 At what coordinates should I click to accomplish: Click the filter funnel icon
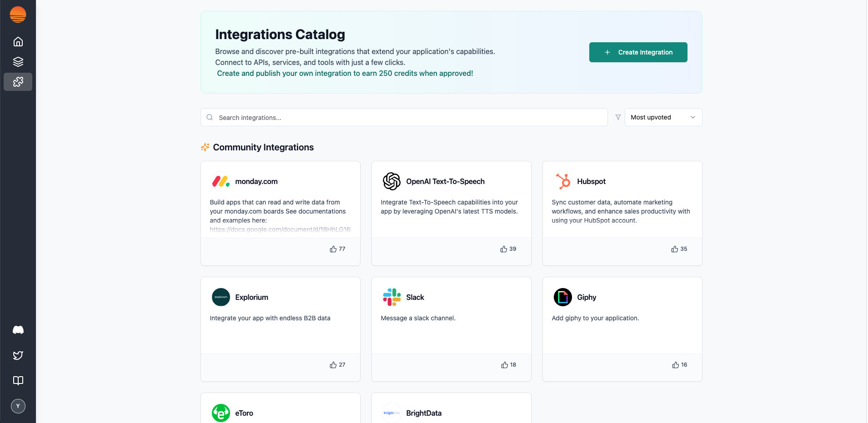pyautogui.click(x=618, y=117)
